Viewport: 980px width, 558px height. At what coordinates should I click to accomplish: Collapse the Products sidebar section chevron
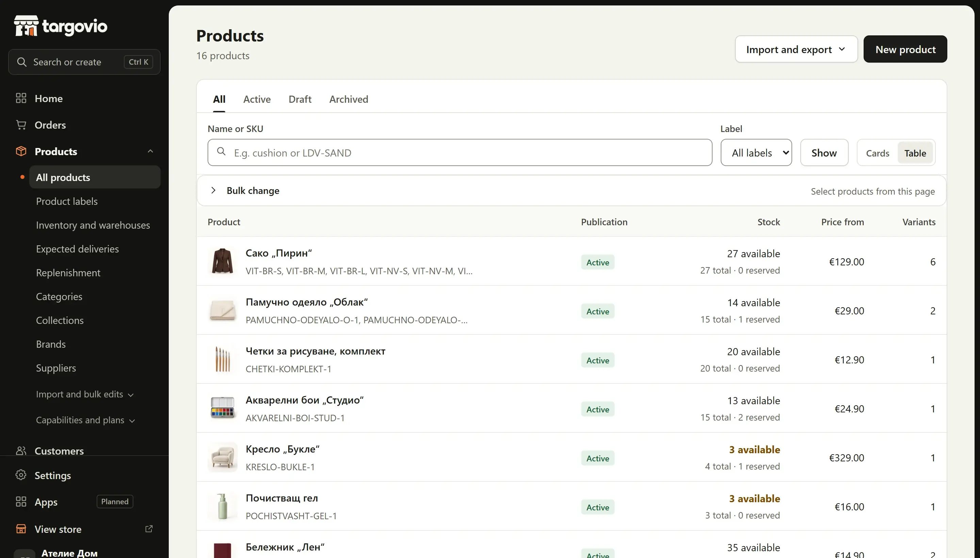coord(150,151)
